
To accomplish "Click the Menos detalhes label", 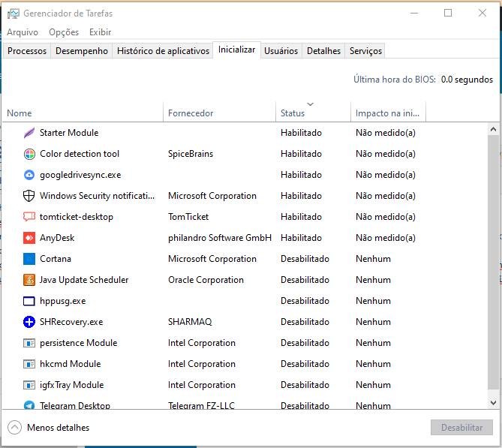I will [59, 428].
